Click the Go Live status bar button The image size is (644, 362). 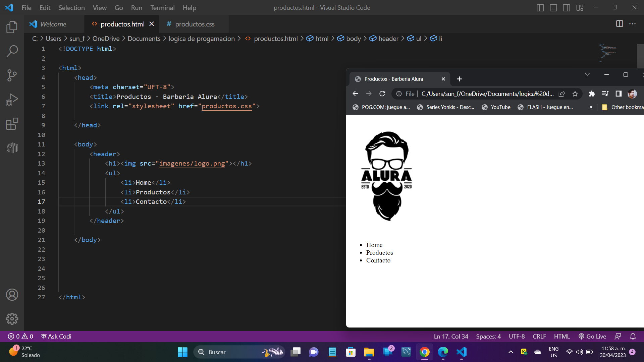point(596,337)
